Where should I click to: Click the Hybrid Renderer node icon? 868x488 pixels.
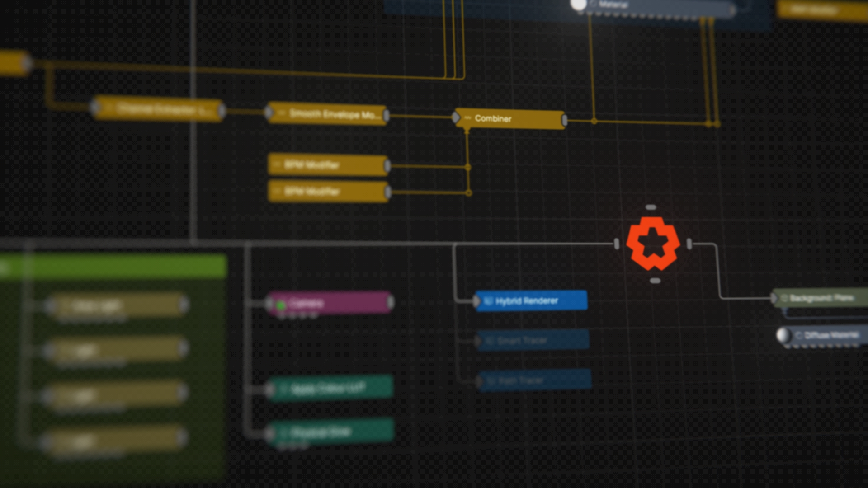click(x=487, y=300)
